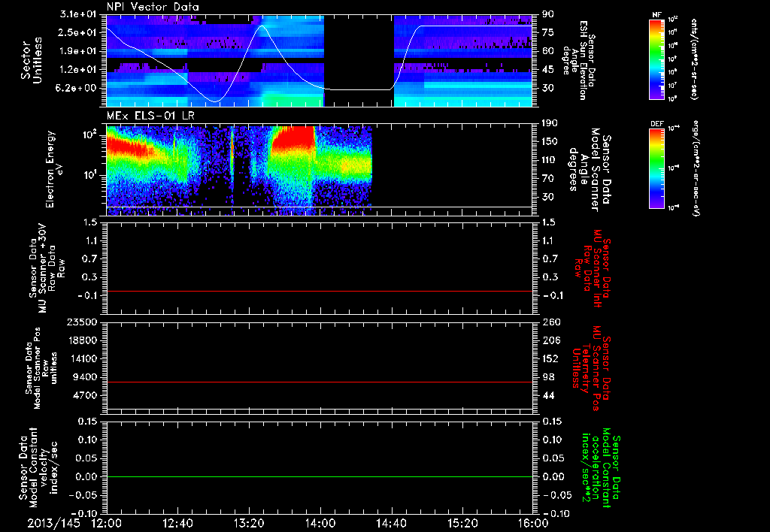Click the red "MU Scanner Pos Telemetry Unitless" label
Image resolution: width=770 pixels, height=532 pixels.
pyautogui.click(x=591, y=368)
